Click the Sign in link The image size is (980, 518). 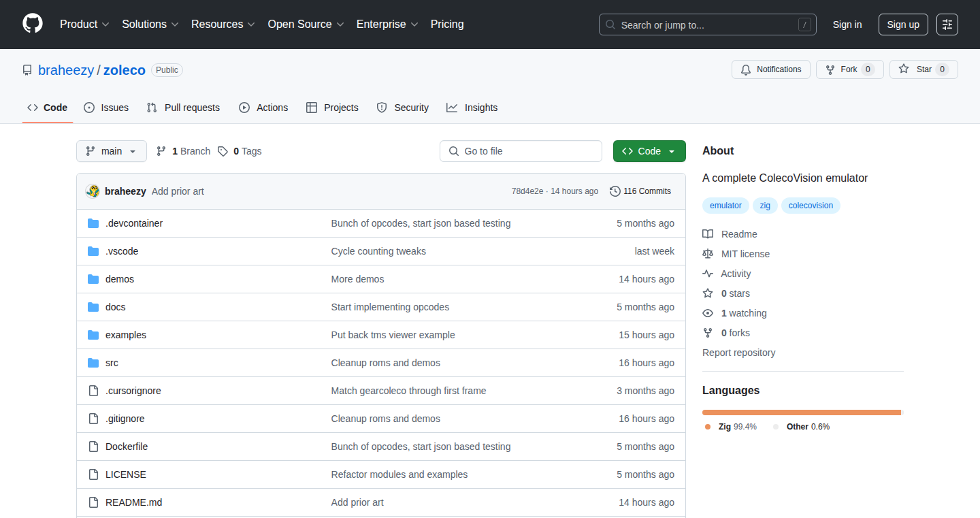[847, 25]
